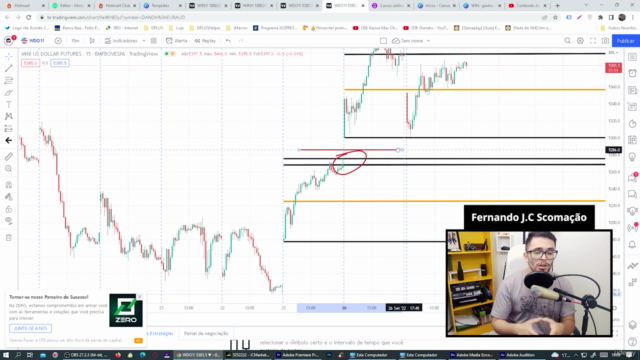Screen dimensions: 640x360
Task: Toggle lock all drawing tools
Action: coord(9,209)
